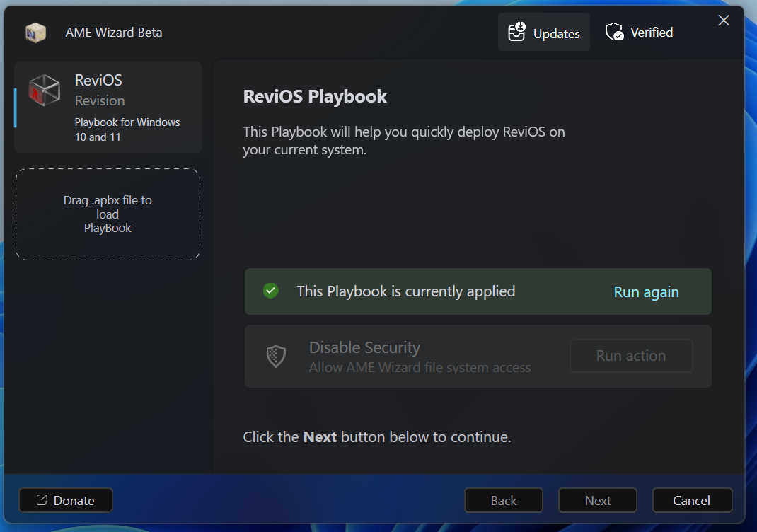Click the ReviOS Playbook heading
The height and width of the screenshot is (532, 757).
[x=315, y=96]
